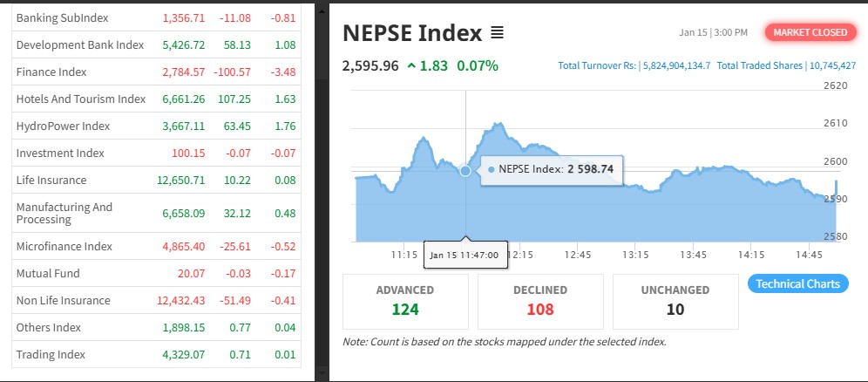868x382 pixels.
Task: Click the green up-arrow change indicator
Action: tap(411, 65)
